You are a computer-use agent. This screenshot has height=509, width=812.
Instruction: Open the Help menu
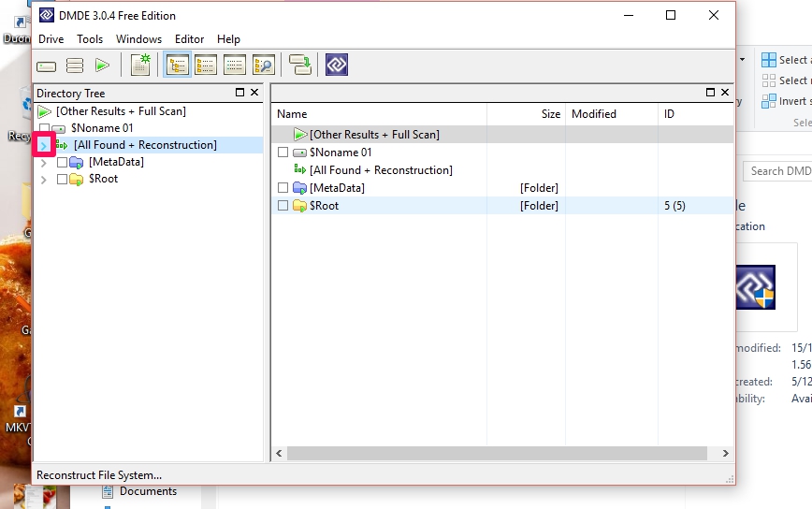tap(228, 39)
